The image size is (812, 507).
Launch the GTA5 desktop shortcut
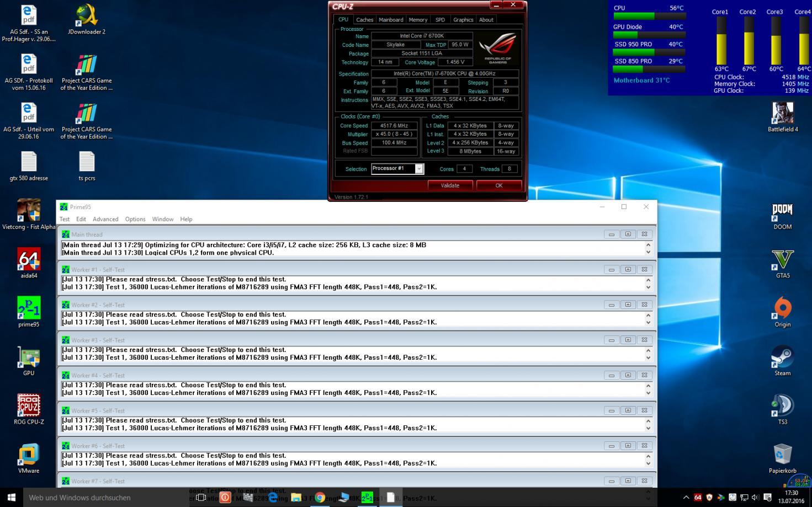tap(783, 263)
